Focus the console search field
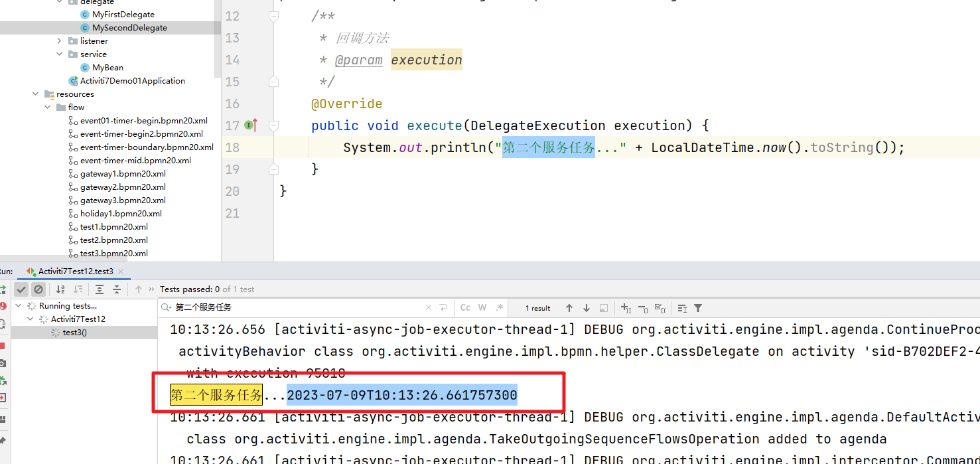This screenshot has height=464, width=980. 299,308
